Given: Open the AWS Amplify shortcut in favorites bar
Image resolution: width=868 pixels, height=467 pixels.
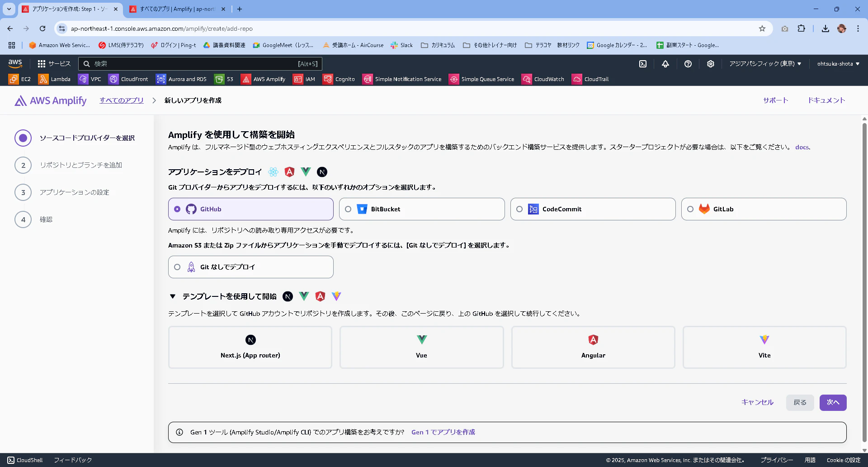Looking at the screenshot, I should pyautogui.click(x=264, y=79).
